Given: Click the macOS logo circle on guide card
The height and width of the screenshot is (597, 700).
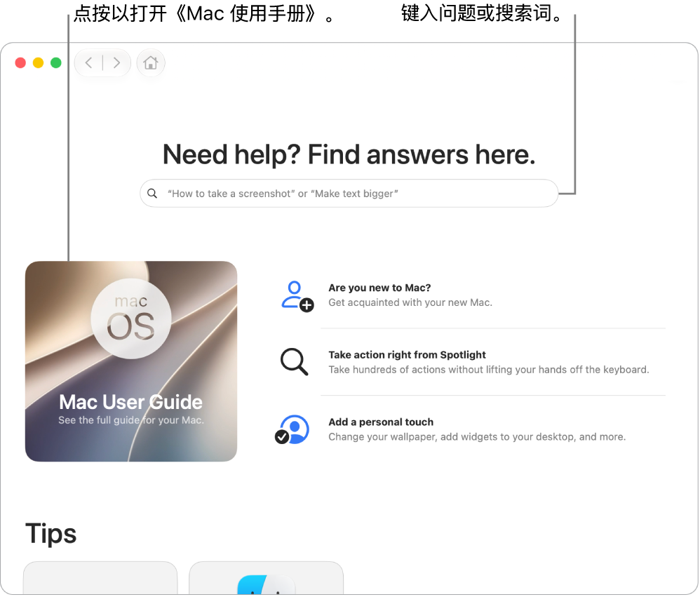Looking at the screenshot, I should point(131,318).
